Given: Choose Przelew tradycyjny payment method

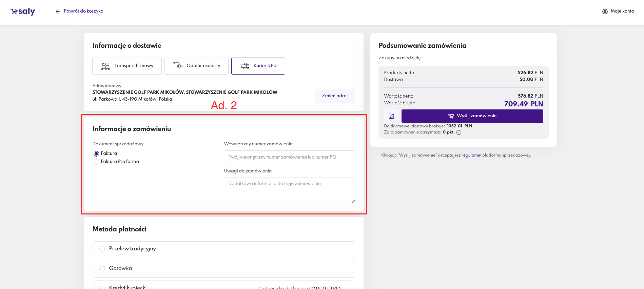Looking at the screenshot, I should coord(102,249).
